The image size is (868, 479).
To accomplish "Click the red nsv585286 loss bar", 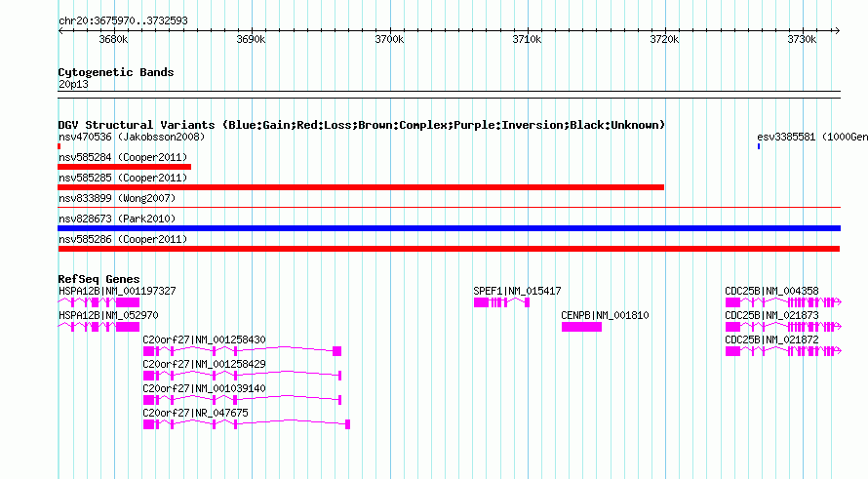I will point(449,249).
